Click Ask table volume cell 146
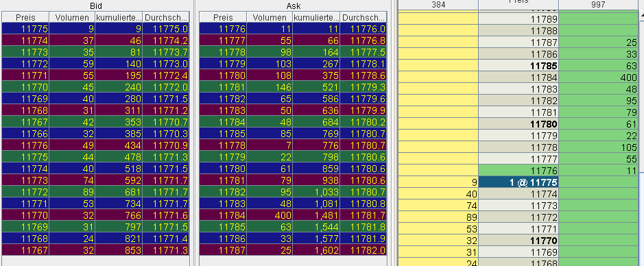644x266 pixels. 270,87
